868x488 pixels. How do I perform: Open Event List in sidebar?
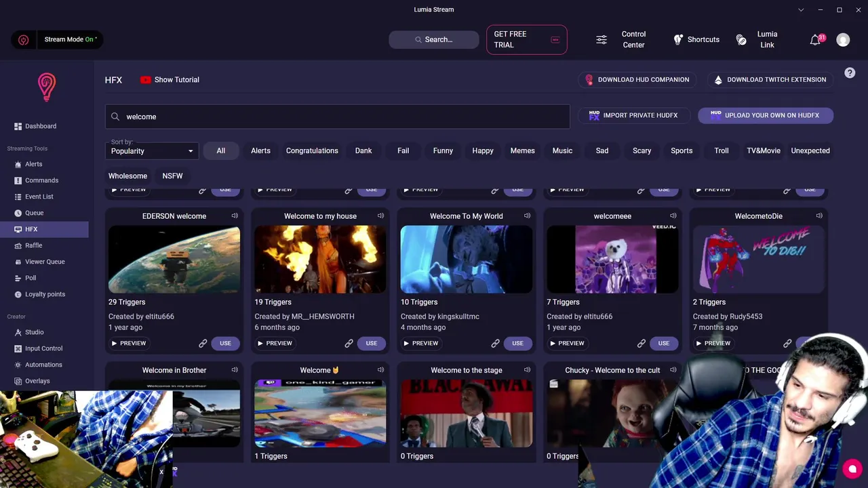coord(44,197)
